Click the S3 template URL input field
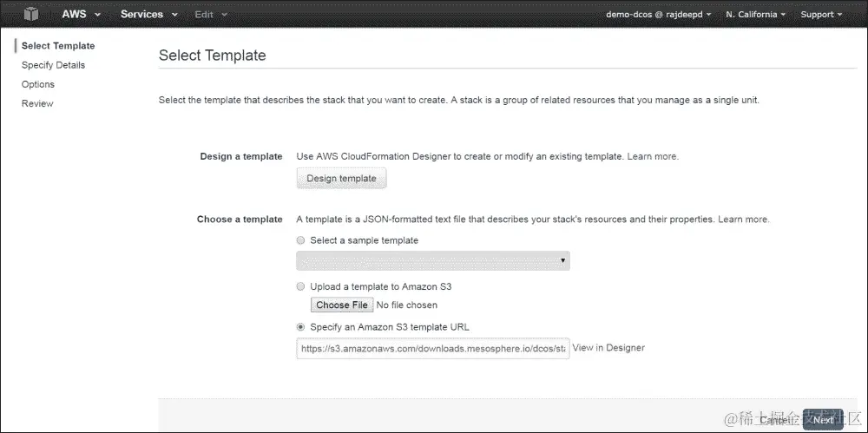Image resolution: width=868 pixels, height=433 pixels. (x=433, y=349)
